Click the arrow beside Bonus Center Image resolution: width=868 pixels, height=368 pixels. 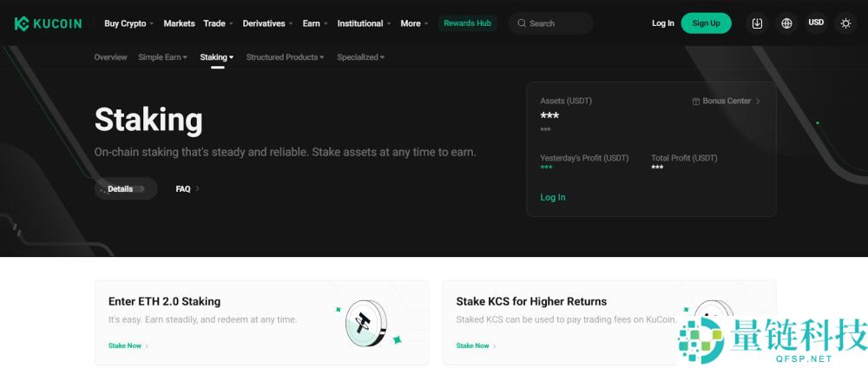[758, 102]
